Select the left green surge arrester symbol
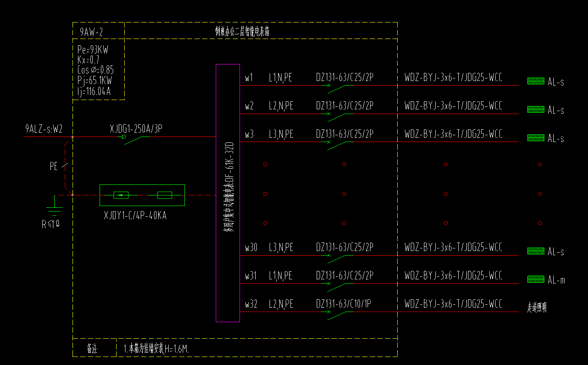 (121, 195)
